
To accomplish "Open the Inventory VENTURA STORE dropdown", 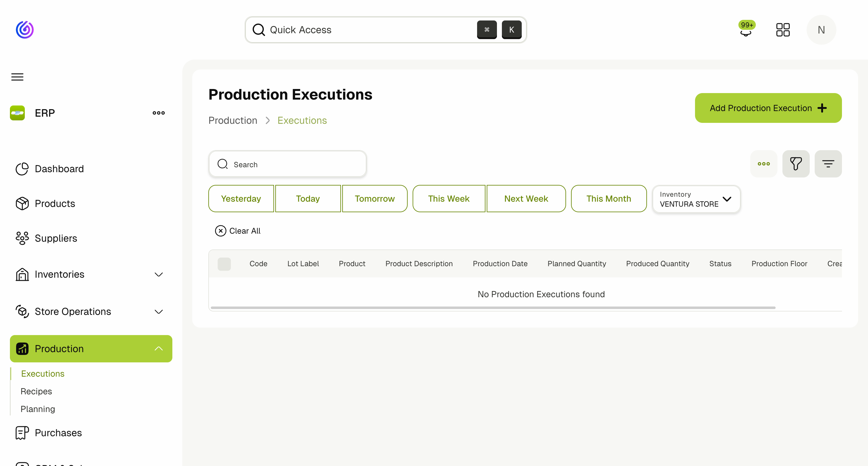I will [696, 199].
